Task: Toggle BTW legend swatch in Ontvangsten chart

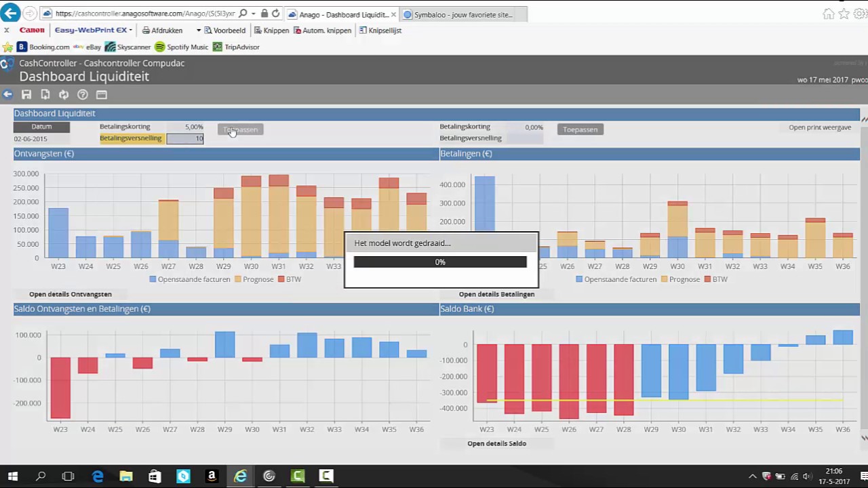Action: tap(281, 279)
